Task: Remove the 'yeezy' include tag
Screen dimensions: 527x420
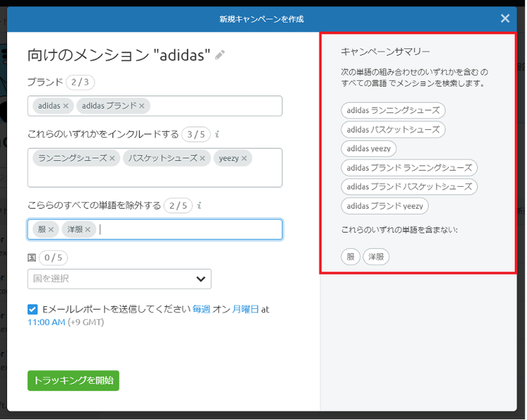Action: [245, 158]
